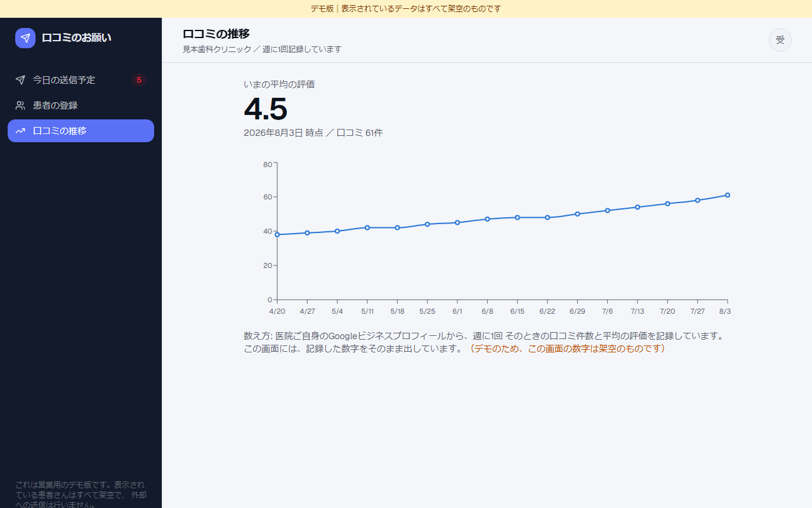Screen dimensions: 812x508
Task: Click the send icon beside 今日の送信予定
Action: click(x=20, y=80)
